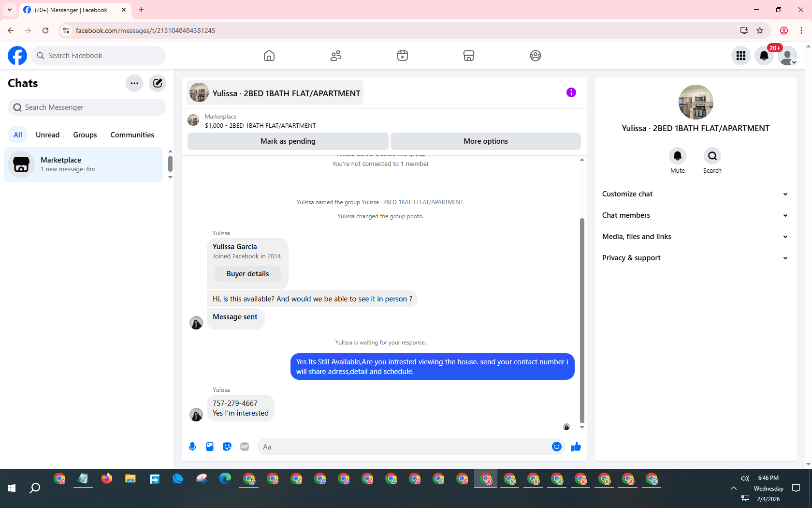Click the Search Messenger field
The width and height of the screenshot is (812, 508).
click(87, 107)
